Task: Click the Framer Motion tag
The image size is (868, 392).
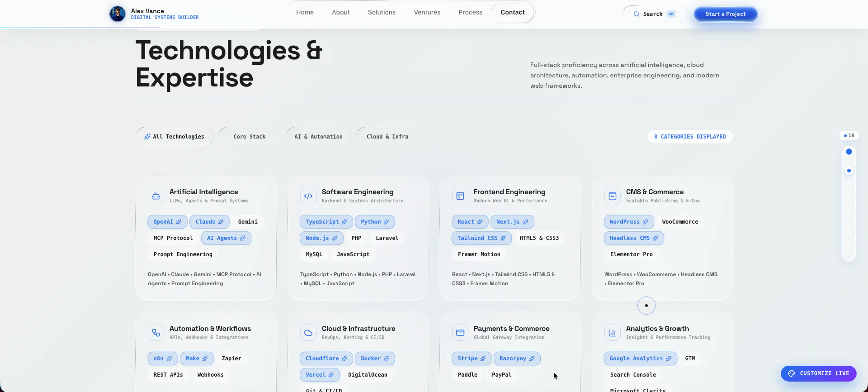Action: coord(479,254)
